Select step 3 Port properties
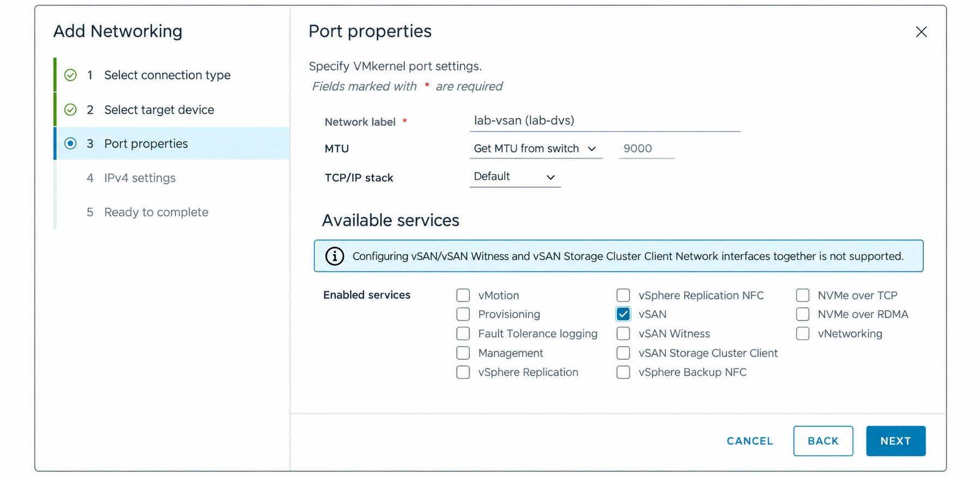Image resolution: width=980 pixels, height=477 pixels. (172, 143)
